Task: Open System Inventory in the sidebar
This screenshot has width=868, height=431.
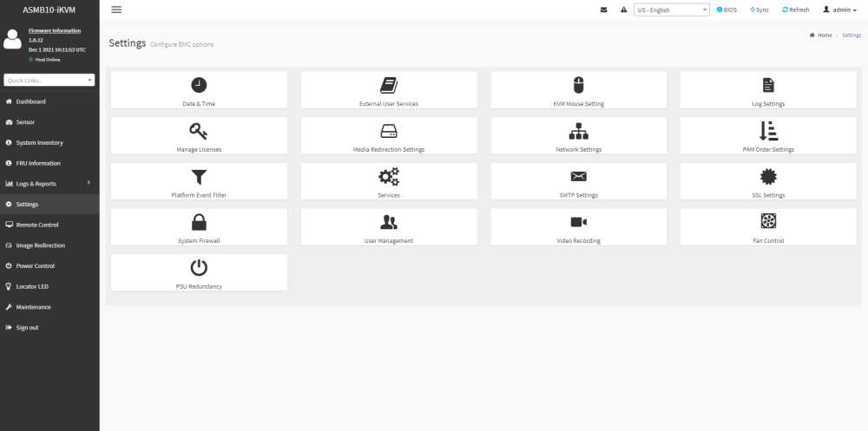Action: 49,143
